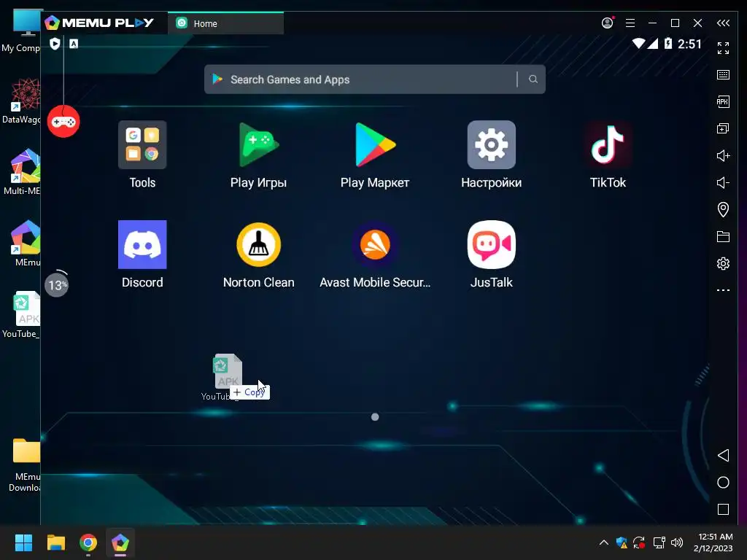
Task: Select DataWagon desktop shortcut
Action: tap(21, 101)
